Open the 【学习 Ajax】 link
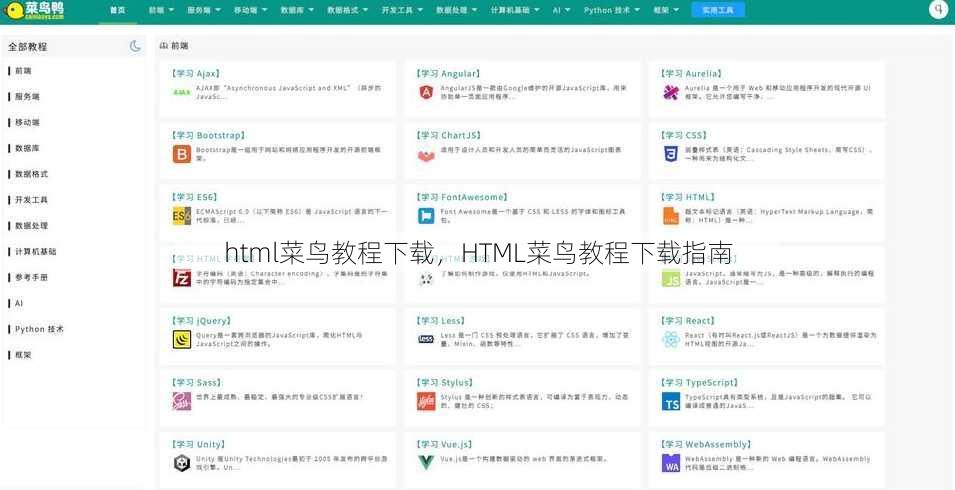 (196, 73)
